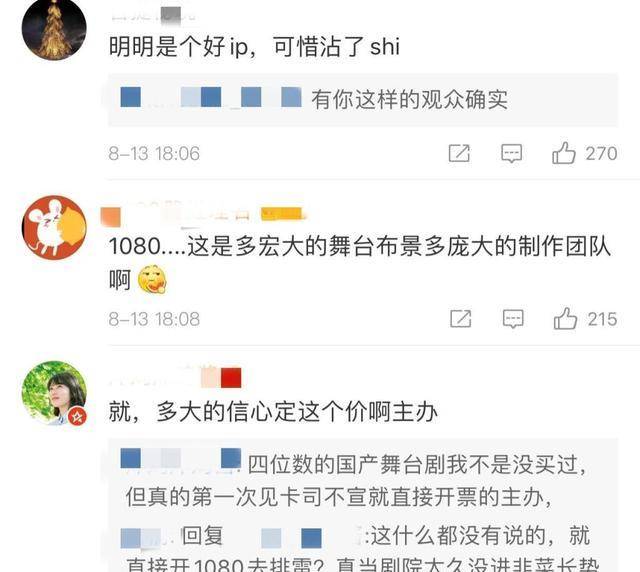The width and height of the screenshot is (640, 572).
Task: Open reply starting with 四位数的国产舞台剧
Action: click(x=354, y=481)
